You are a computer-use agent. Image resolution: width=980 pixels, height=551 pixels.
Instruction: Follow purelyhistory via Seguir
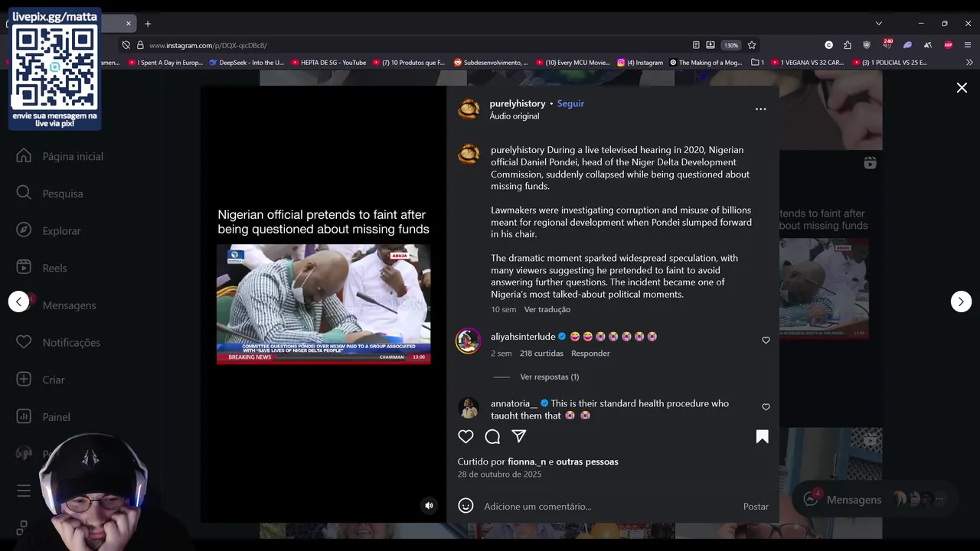pos(570,103)
